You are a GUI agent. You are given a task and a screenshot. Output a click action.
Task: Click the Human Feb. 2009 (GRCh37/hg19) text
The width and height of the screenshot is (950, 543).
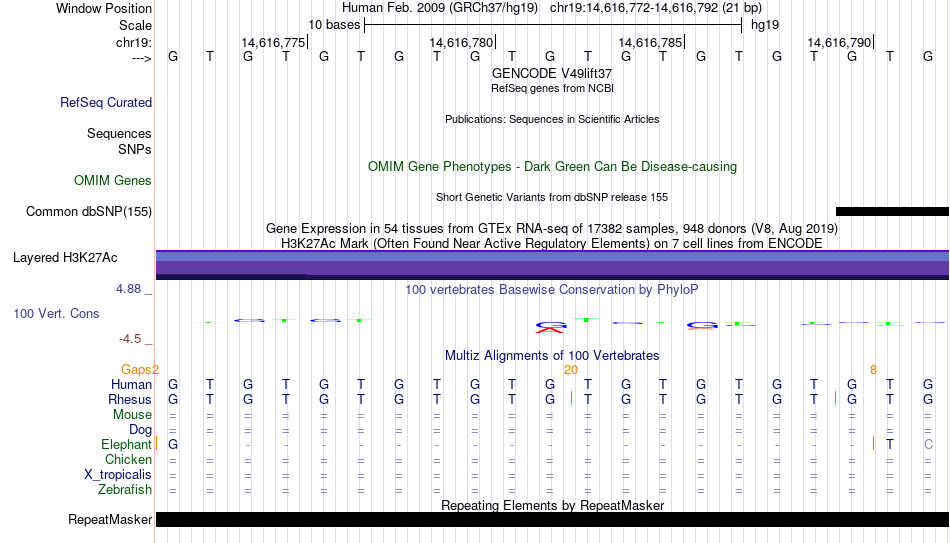pyautogui.click(x=440, y=8)
